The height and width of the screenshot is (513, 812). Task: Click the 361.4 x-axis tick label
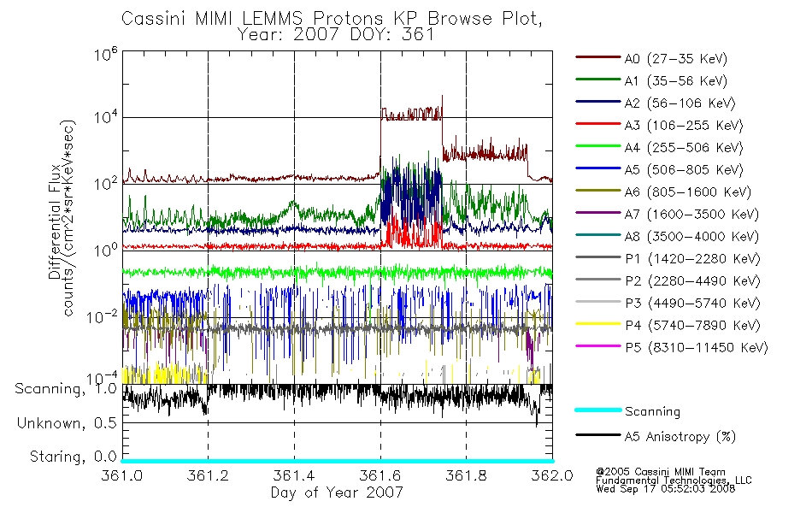[294, 475]
